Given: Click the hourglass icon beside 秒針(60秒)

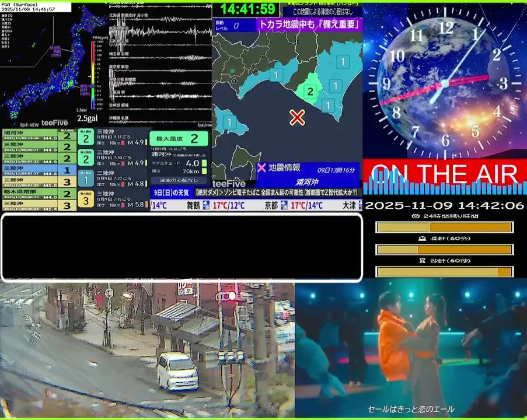Looking at the screenshot, I should tap(422, 260).
